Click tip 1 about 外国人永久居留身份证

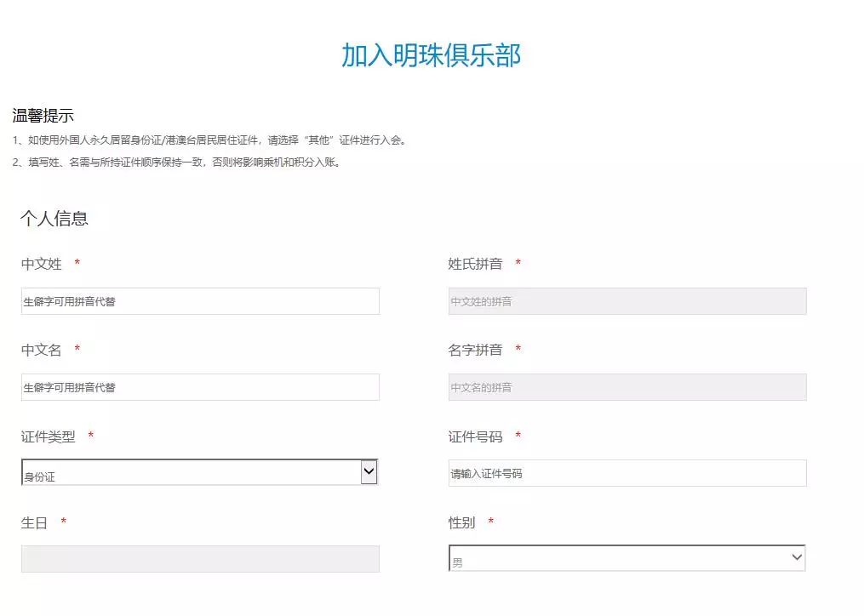click(210, 140)
